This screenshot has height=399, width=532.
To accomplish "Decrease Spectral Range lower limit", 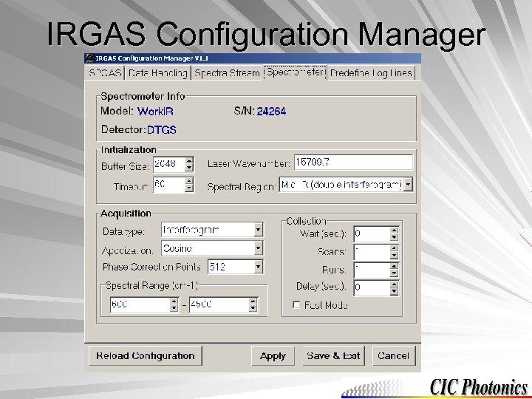I will [174, 308].
